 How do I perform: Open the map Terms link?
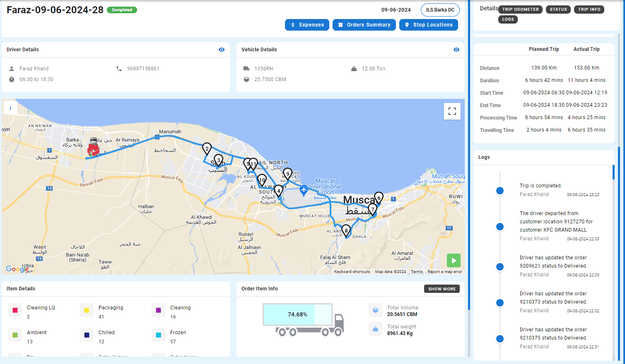417,272
